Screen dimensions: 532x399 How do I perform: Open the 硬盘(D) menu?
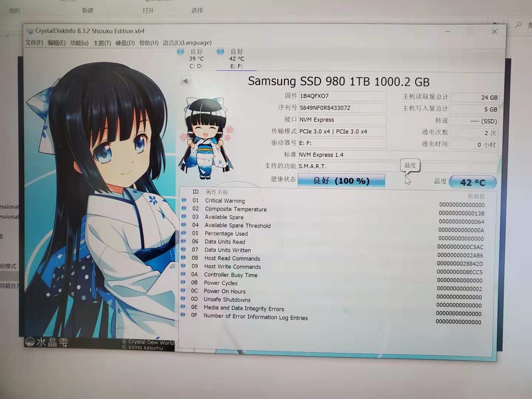click(x=125, y=43)
